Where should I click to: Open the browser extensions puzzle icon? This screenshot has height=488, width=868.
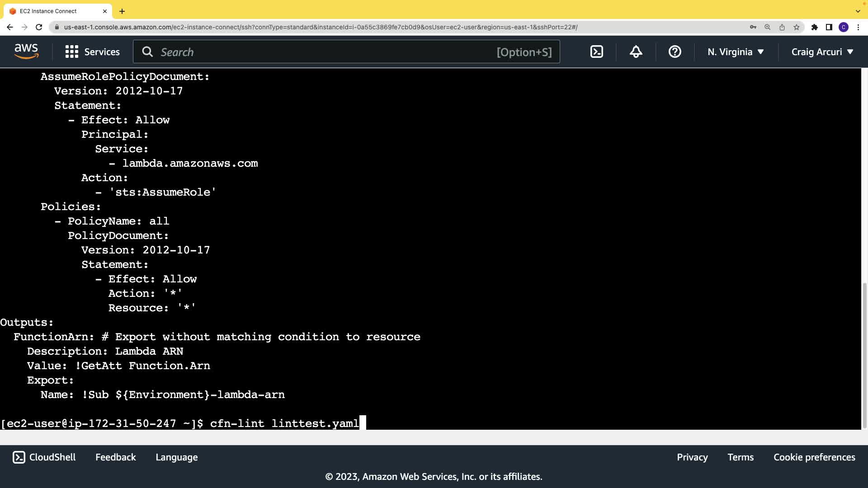coord(815,27)
